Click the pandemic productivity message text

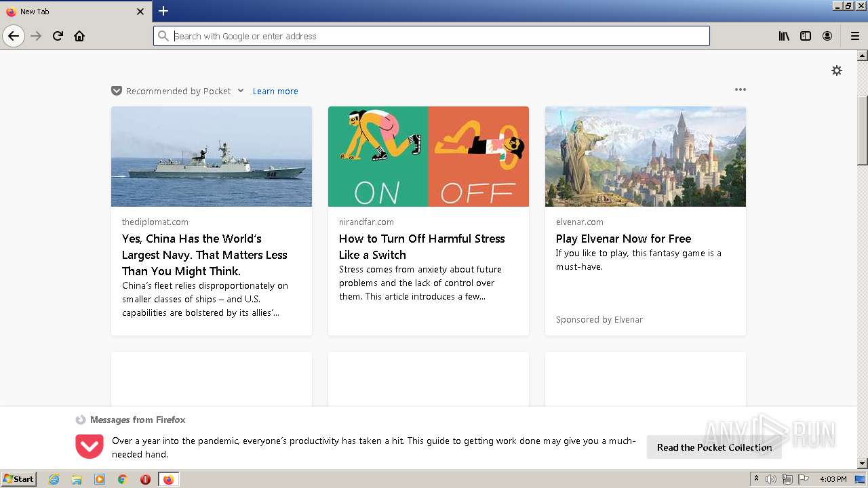374,447
